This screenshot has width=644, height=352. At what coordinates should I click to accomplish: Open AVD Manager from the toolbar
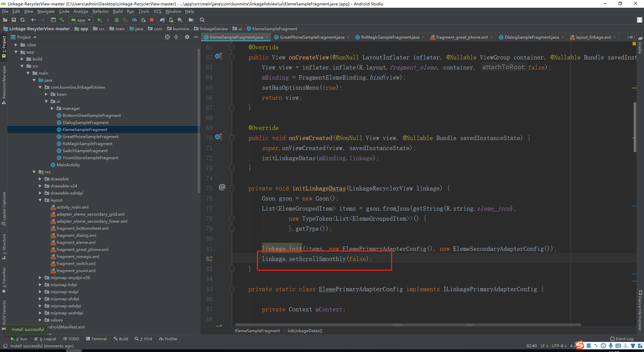point(171,20)
